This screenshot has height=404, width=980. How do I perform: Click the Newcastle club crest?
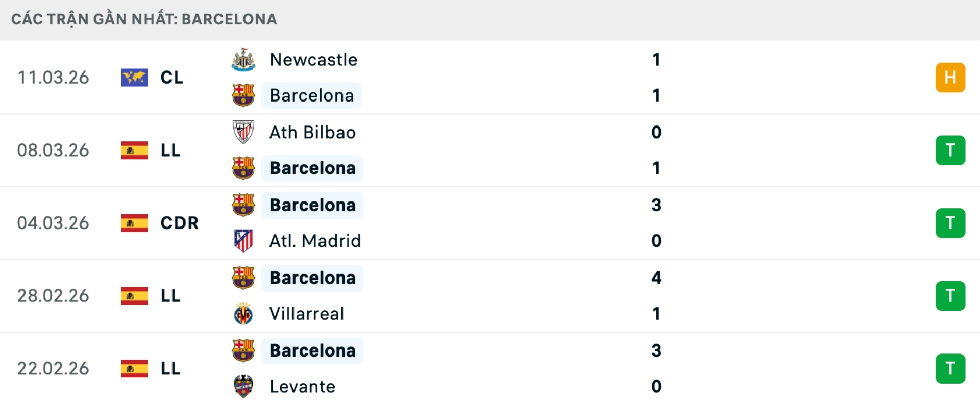pos(243,59)
